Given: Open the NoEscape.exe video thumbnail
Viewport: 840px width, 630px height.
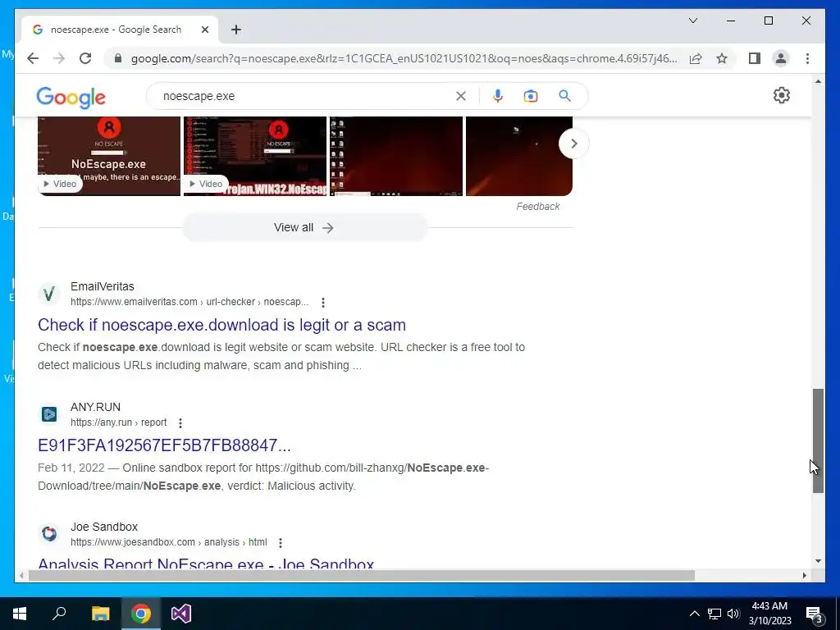Looking at the screenshot, I should (x=109, y=156).
